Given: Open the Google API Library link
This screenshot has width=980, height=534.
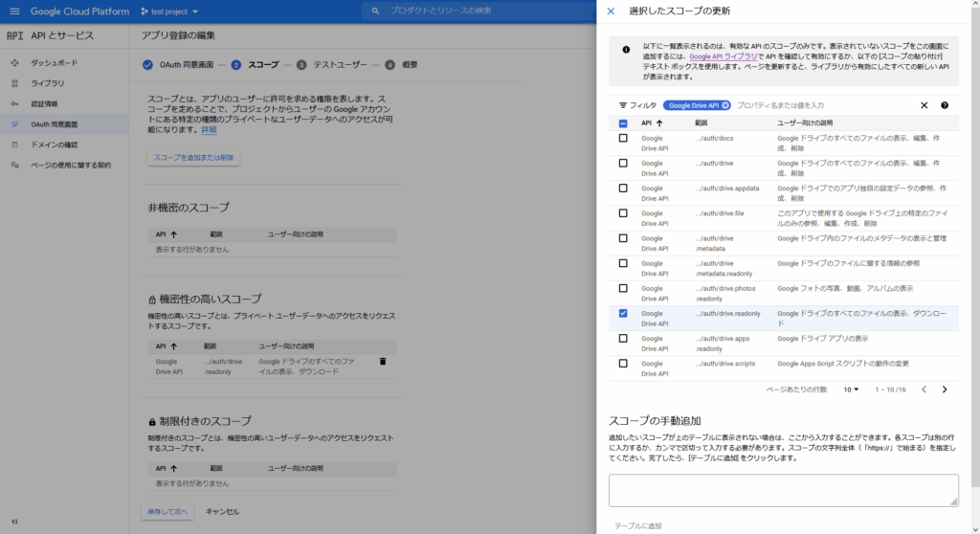Looking at the screenshot, I should [724, 56].
